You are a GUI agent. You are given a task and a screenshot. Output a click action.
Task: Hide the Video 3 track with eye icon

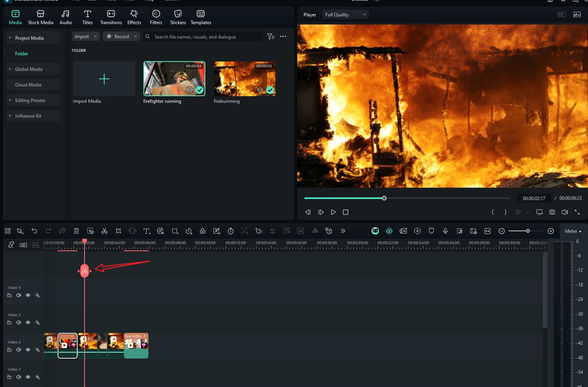point(28,377)
